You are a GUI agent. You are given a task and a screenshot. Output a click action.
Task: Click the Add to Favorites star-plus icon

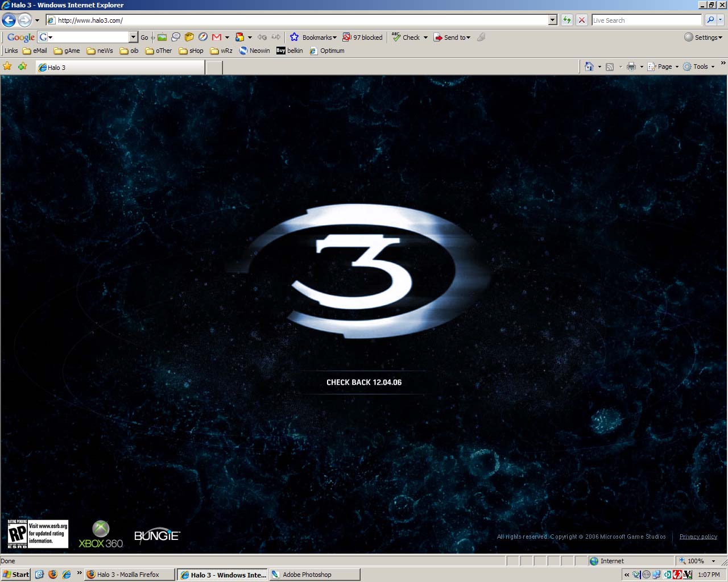[23, 66]
